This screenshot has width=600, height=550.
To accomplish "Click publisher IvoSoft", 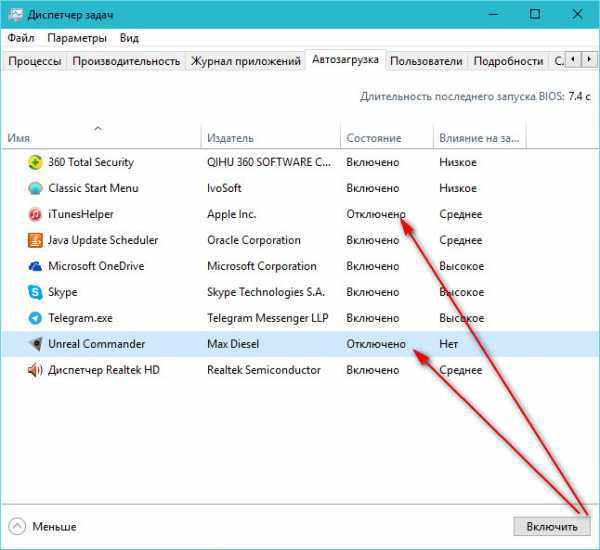I will point(224,188).
